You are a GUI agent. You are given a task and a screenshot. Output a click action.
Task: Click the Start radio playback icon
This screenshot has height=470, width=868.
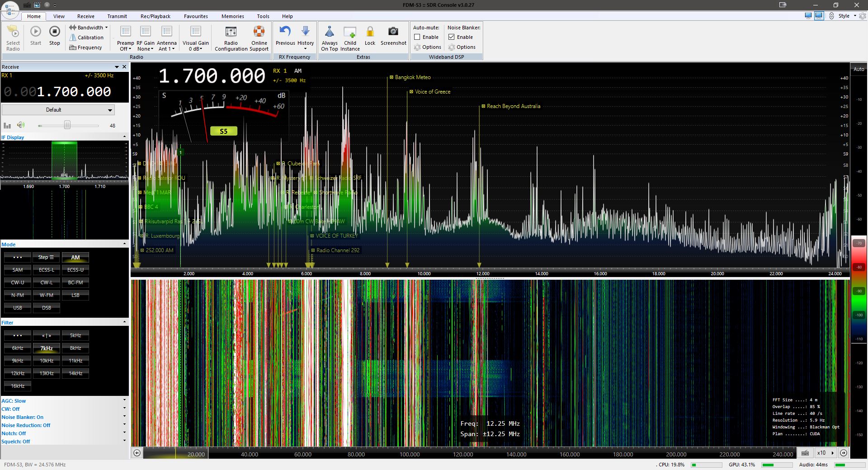(35, 32)
